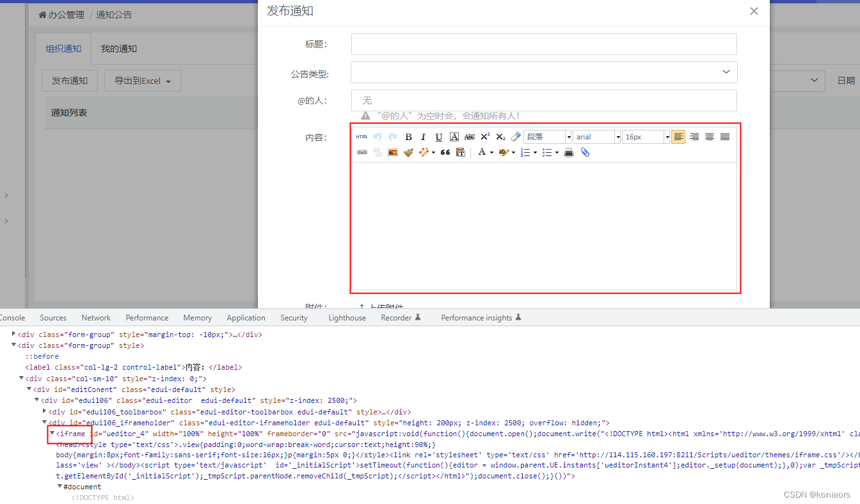Open the Network tab in DevTools
The height and width of the screenshot is (504, 860).
(96, 317)
